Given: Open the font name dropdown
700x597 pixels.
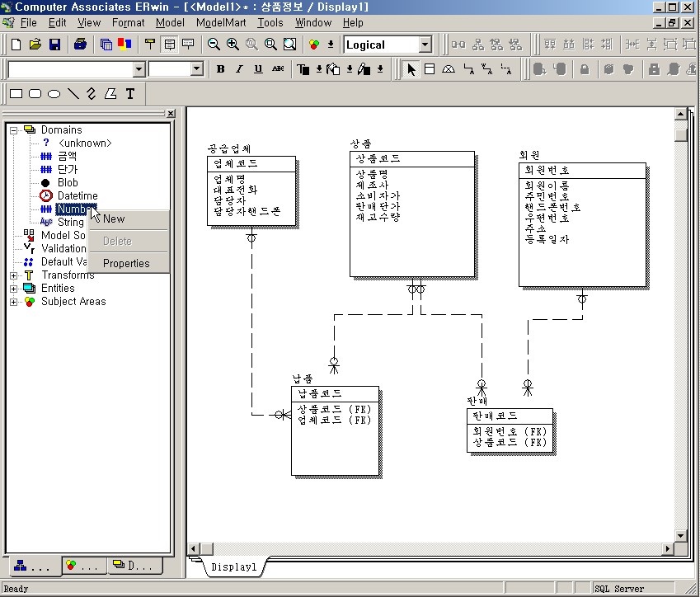Looking at the screenshot, I should click(x=139, y=69).
